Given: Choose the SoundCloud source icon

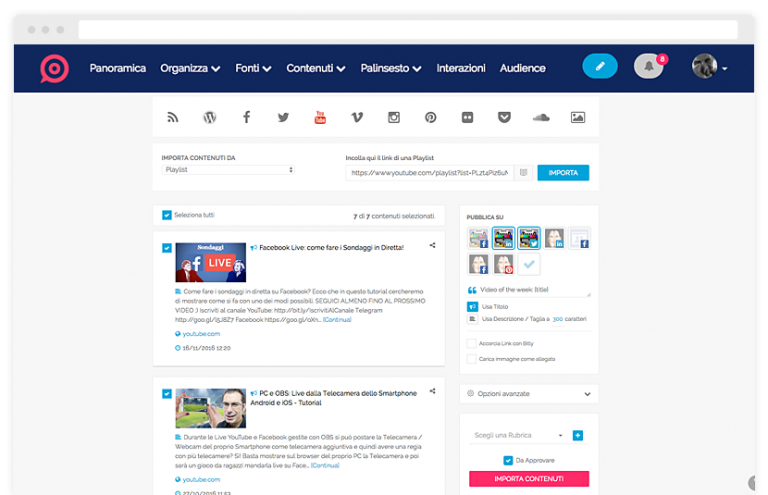Looking at the screenshot, I should point(541,117).
